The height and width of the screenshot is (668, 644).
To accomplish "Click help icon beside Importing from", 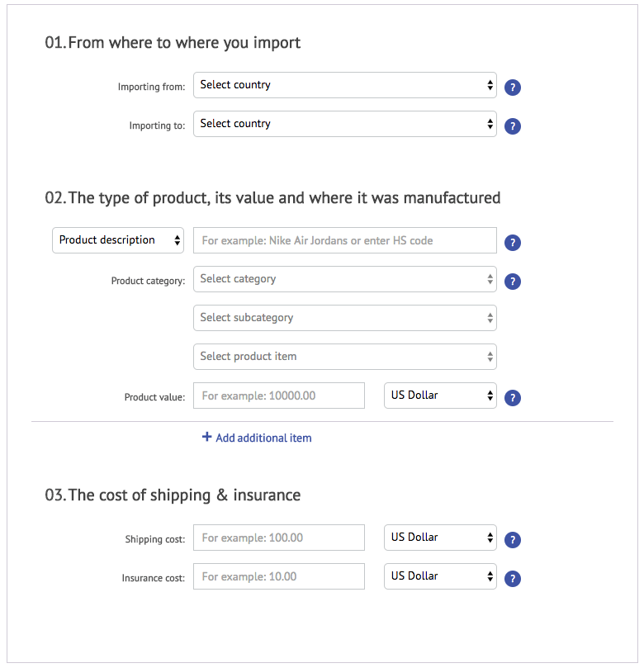I will [x=512, y=88].
